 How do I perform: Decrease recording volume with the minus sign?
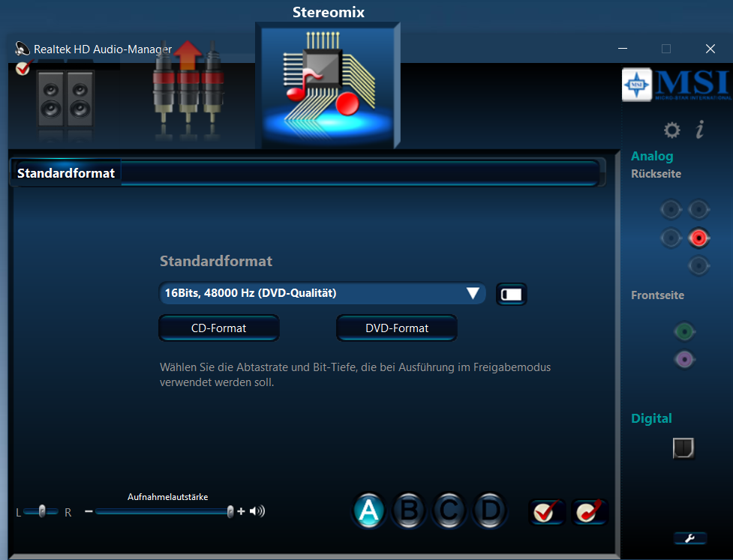[89, 511]
